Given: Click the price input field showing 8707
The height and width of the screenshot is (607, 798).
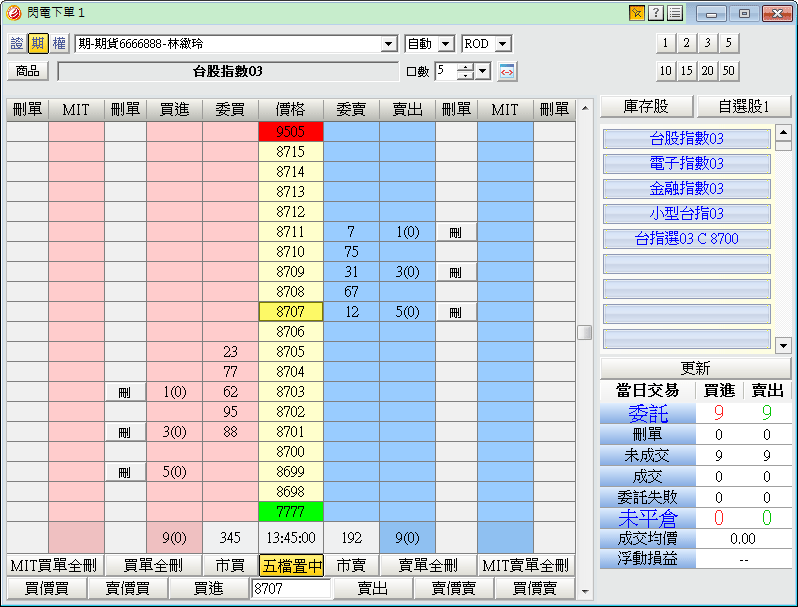Looking at the screenshot, I should click(x=290, y=589).
